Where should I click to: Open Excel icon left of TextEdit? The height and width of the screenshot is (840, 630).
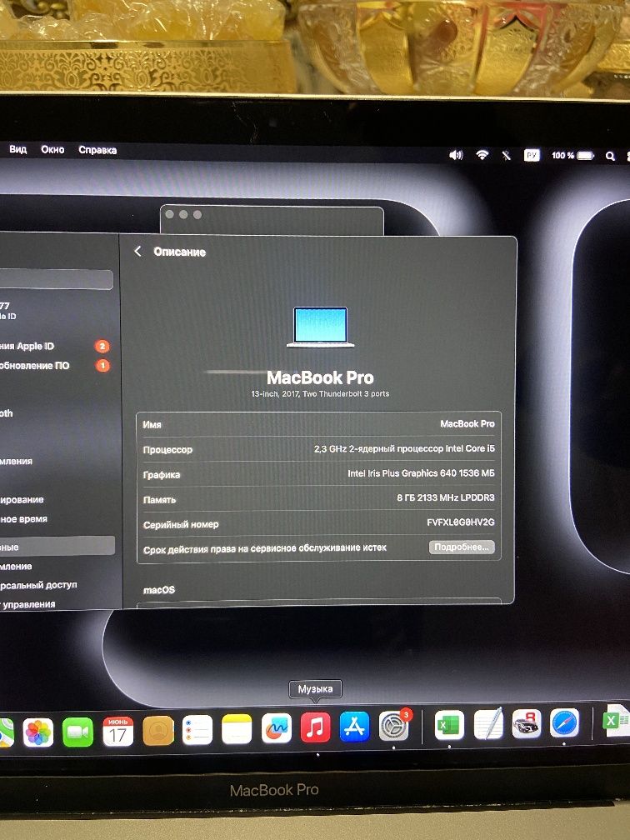coord(449,725)
